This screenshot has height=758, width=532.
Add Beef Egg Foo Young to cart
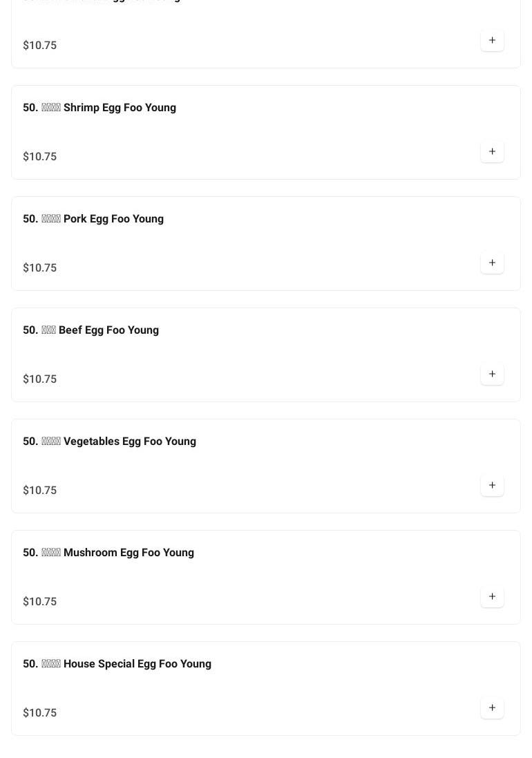(492, 375)
